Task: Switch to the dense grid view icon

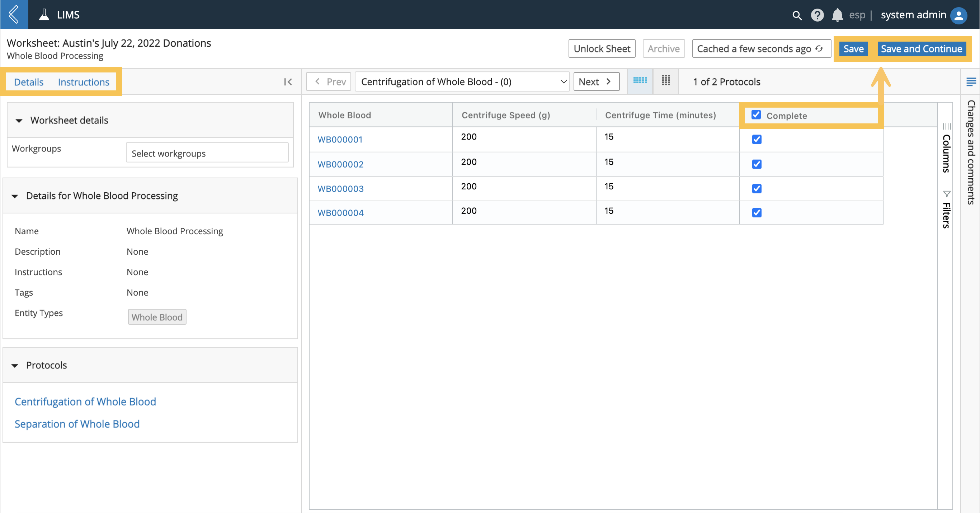Action: (x=666, y=81)
